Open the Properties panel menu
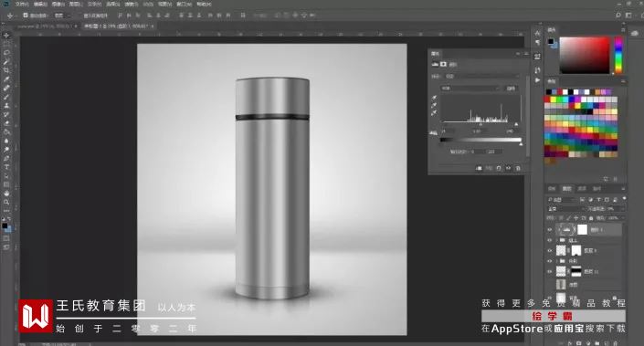The image size is (644, 346). click(526, 54)
